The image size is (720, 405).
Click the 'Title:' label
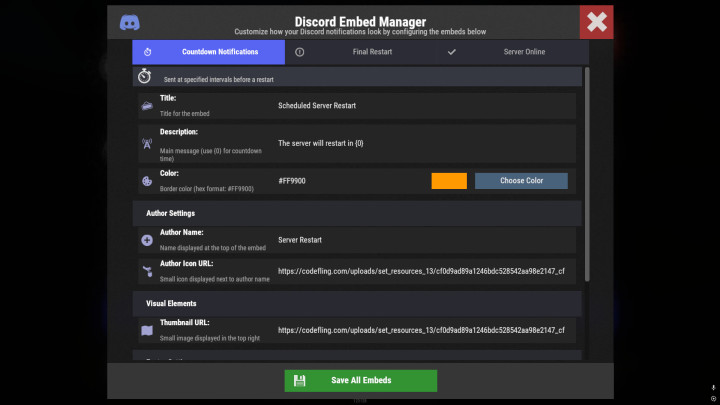click(168, 98)
